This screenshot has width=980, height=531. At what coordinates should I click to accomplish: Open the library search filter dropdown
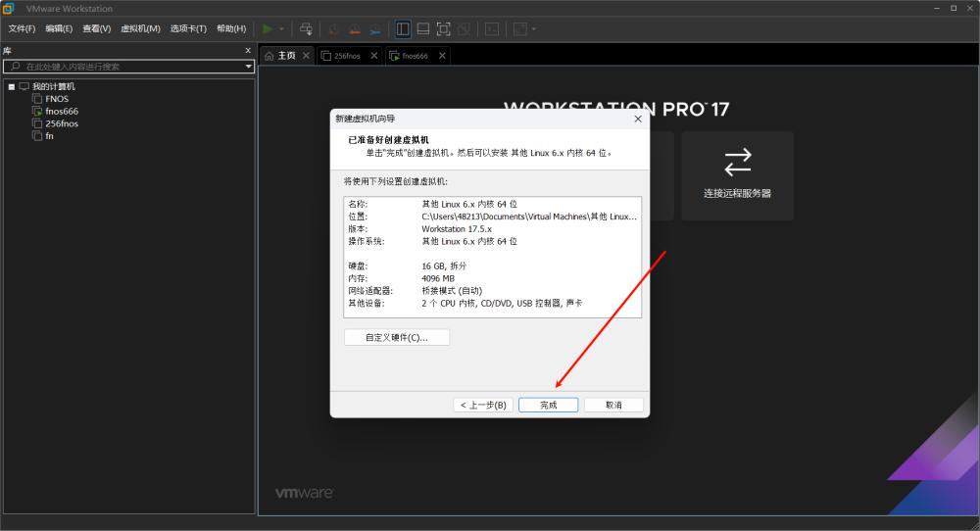point(248,67)
